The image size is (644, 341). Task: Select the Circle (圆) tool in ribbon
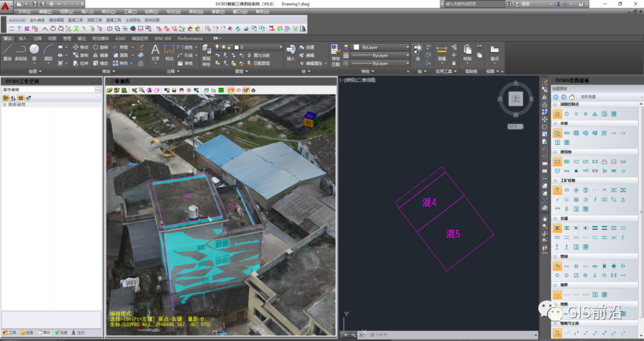click(x=34, y=50)
